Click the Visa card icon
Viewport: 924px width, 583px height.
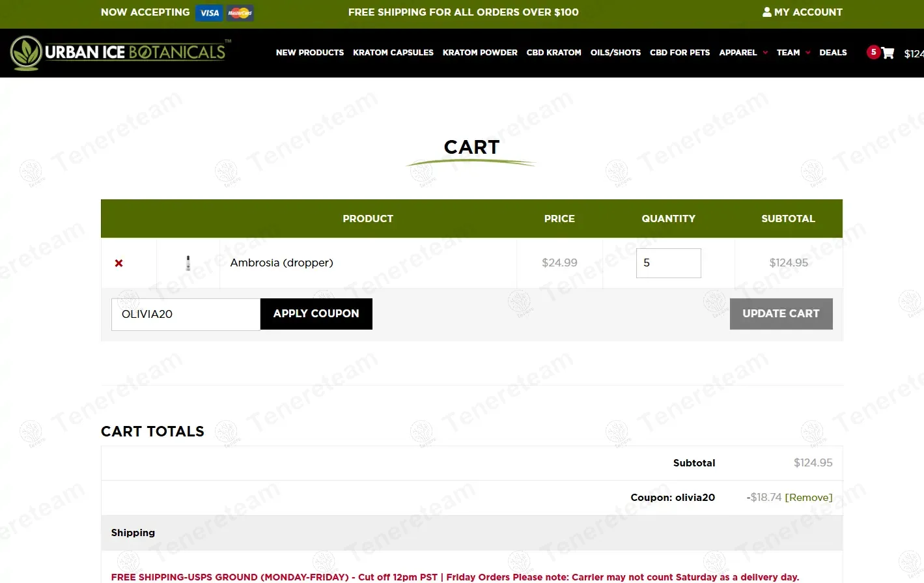point(209,13)
